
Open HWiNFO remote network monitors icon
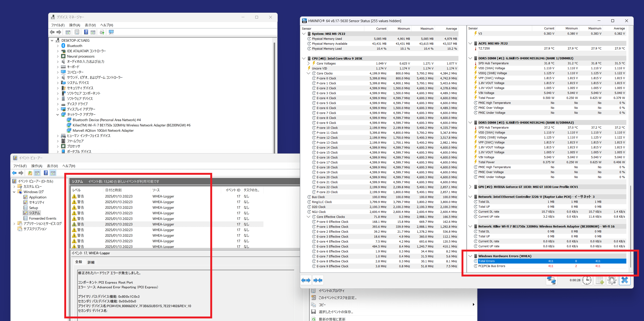551,280
